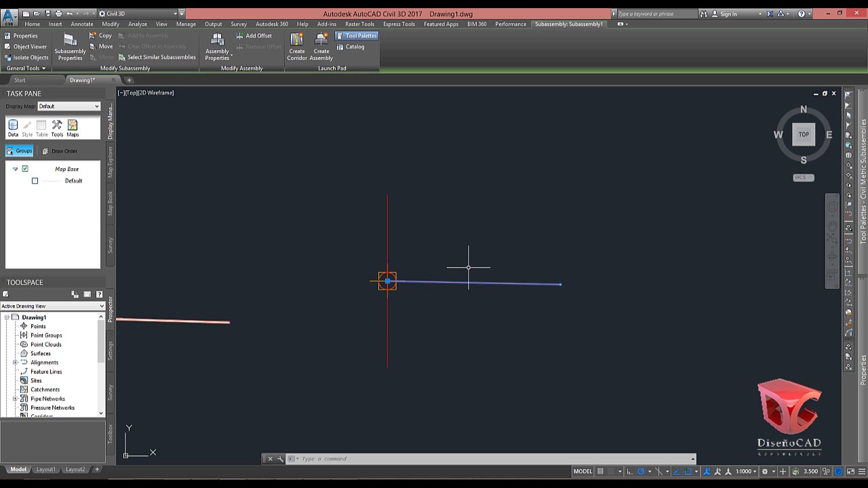
Task: Open the Annotate ribbon tab
Action: click(x=82, y=24)
